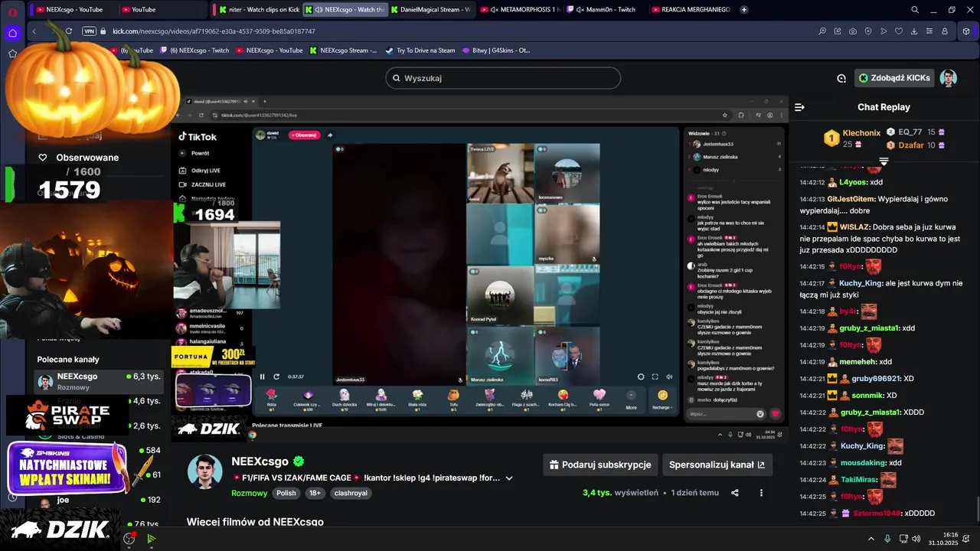980x551 pixels.
Task: Open NEEXcsgo channel name link
Action: (260, 461)
